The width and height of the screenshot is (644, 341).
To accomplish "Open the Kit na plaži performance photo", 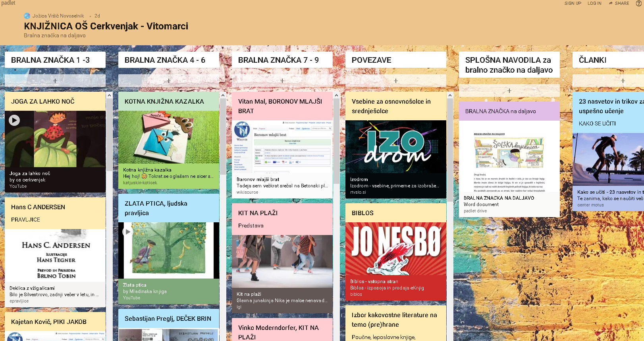I will coord(282,261).
